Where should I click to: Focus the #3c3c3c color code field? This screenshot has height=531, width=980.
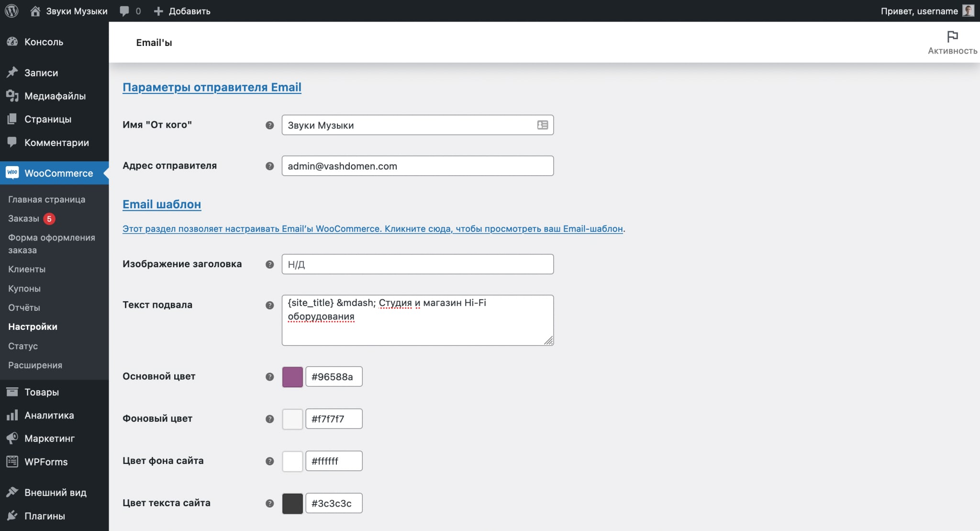334,503
